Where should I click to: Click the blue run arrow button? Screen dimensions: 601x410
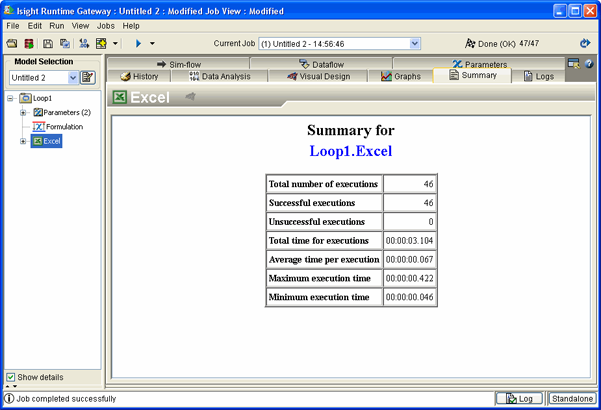tap(139, 44)
